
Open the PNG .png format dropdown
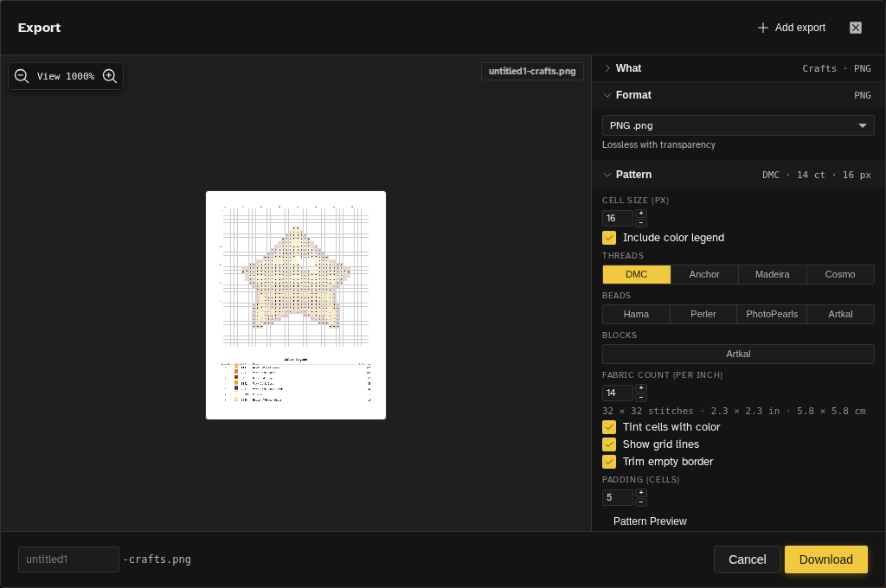738,125
